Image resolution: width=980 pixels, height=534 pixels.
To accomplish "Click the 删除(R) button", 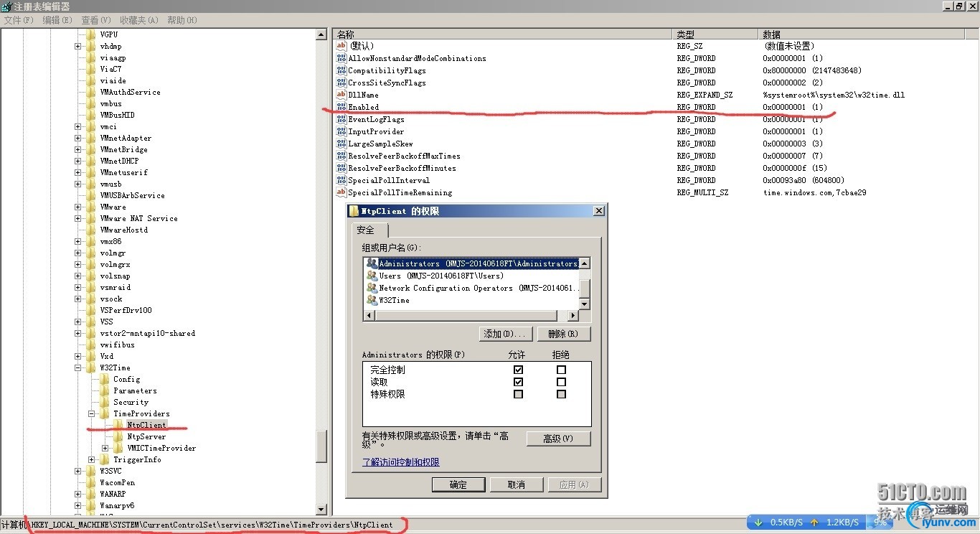I will point(564,334).
